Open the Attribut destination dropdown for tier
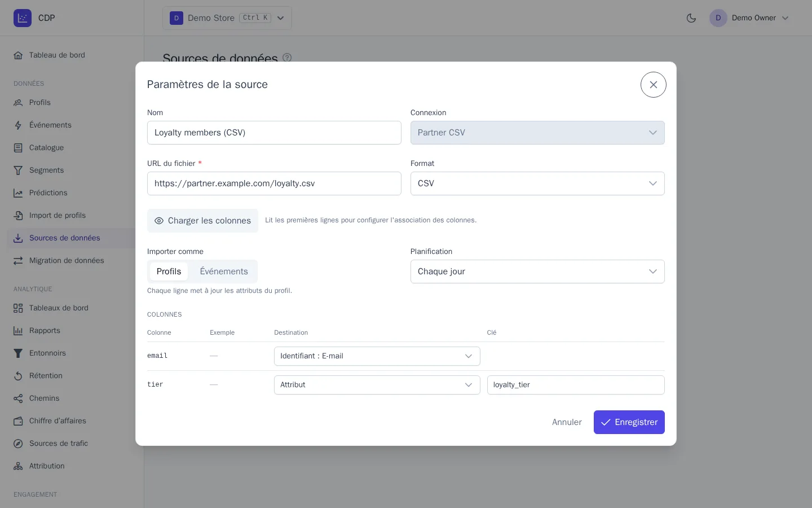 pyautogui.click(x=377, y=385)
